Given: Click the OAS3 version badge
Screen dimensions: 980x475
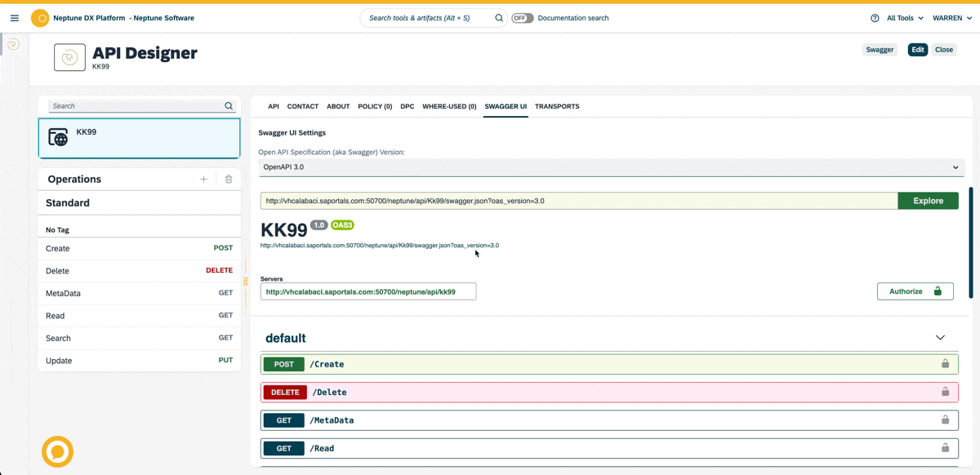Looking at the screenshot, I should [x=342, y=225].
